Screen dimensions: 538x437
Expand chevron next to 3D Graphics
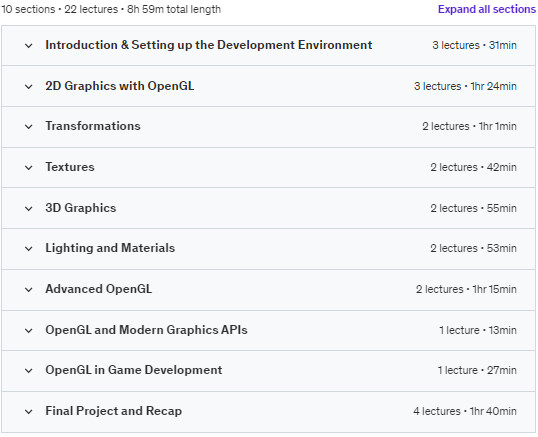pos(29,208)
